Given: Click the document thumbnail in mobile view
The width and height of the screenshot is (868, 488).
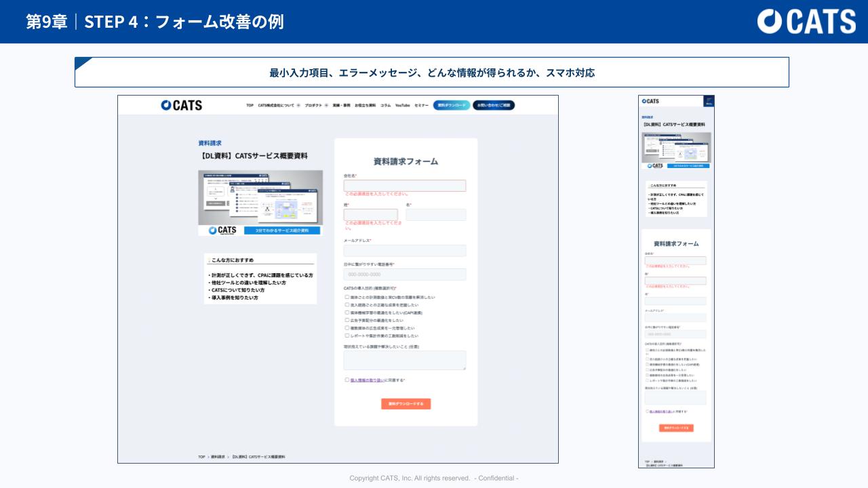Looking at the screenshot, I should pyautogui.click(x=676, y=150).
